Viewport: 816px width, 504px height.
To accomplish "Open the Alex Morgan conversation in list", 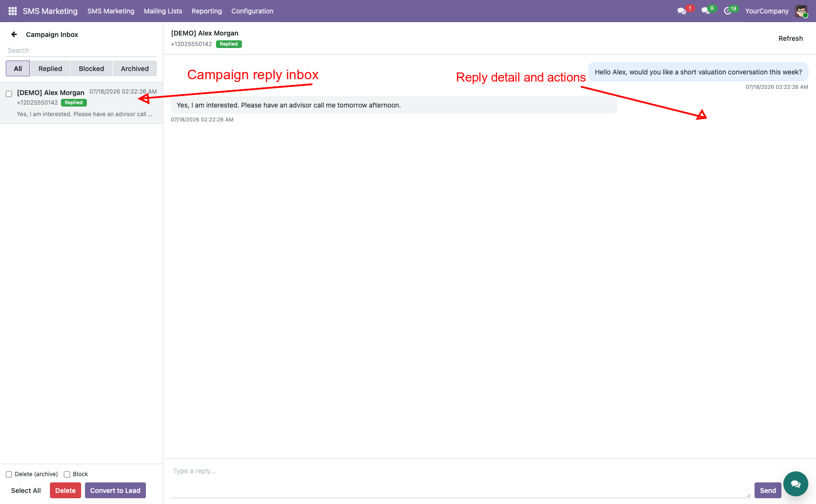I will (82, 103).
